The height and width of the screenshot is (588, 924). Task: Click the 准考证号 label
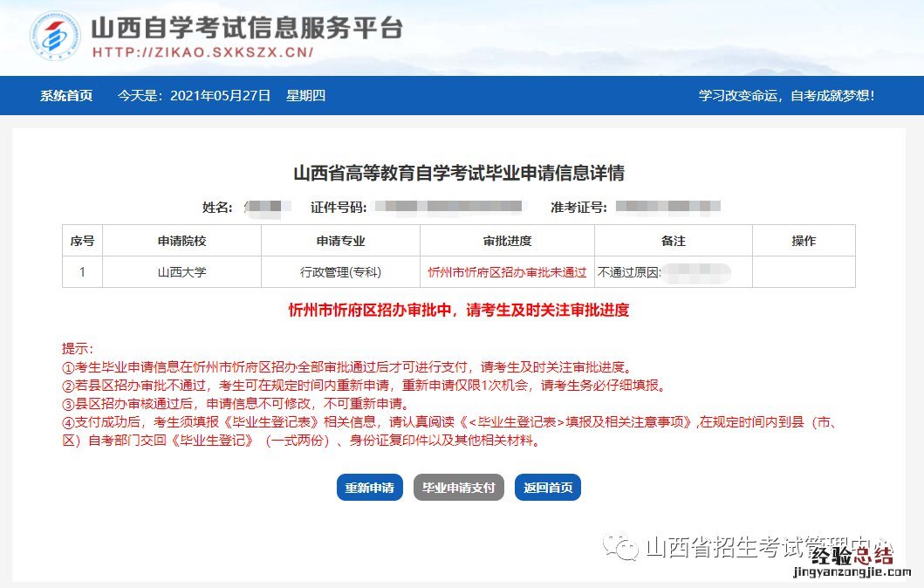[578, 208]
